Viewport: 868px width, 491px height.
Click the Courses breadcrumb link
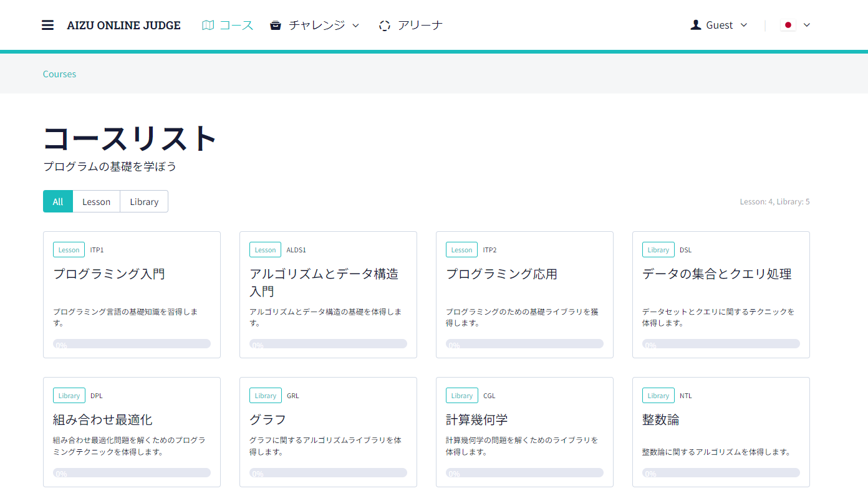tap(59, 74)
